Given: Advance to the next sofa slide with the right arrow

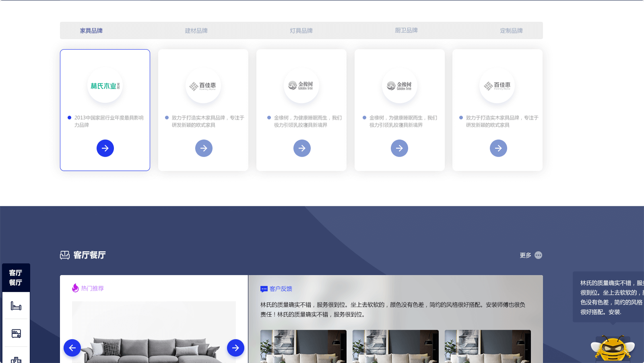Looking at the screenshot, I should [235, 348].
